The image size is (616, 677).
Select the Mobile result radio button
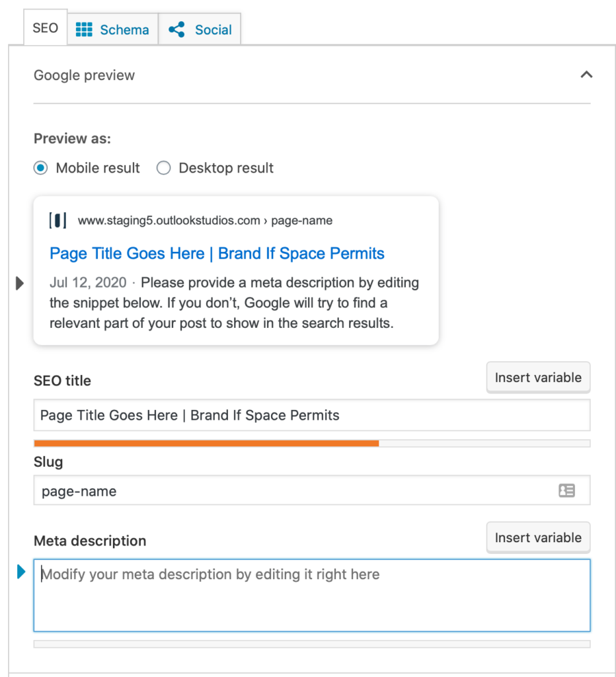(40, 167)
